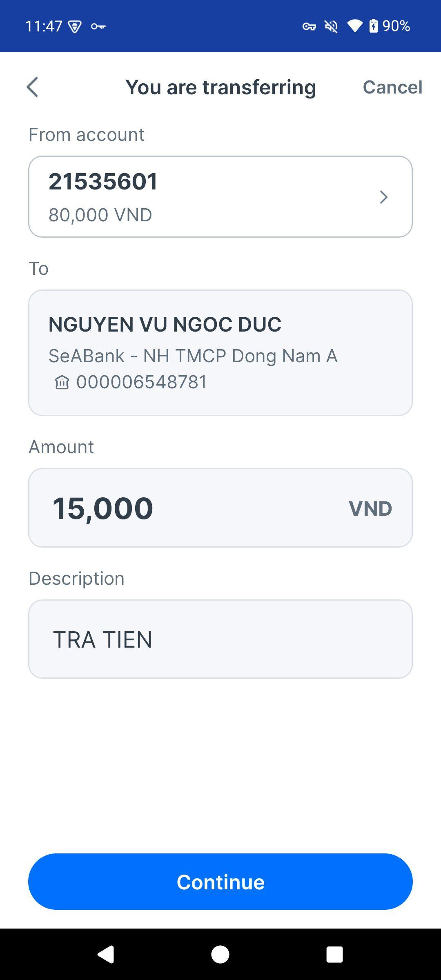Tap the shield icon in the status bar
The width and height of the screenshot is (441, 980).
(x=75, y=27)
